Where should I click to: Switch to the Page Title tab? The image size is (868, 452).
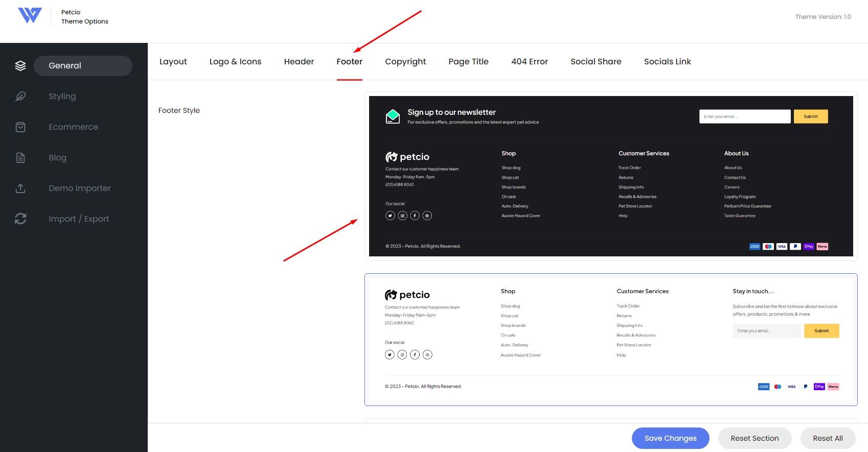point(468,61)
